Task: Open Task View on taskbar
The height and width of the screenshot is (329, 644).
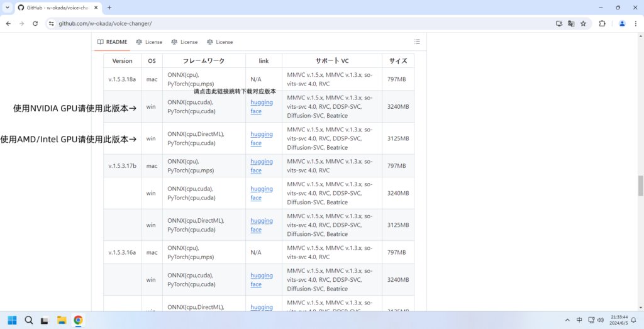Action: (x=45, y=320)
